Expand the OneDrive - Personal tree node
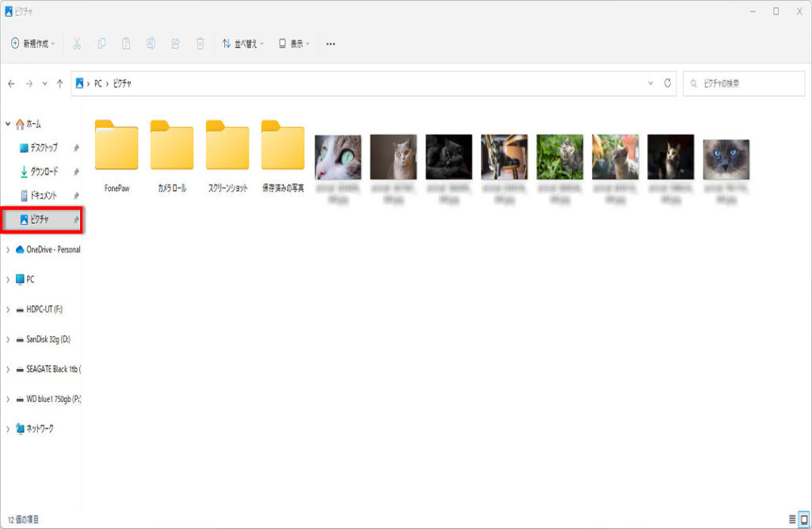The image size is (812, 529). 8,250
